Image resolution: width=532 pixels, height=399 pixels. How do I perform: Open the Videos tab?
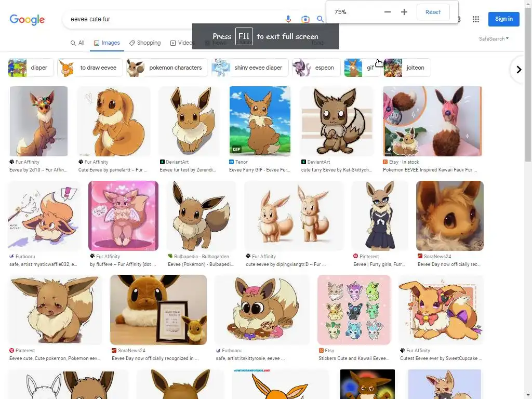pos(182,43)
